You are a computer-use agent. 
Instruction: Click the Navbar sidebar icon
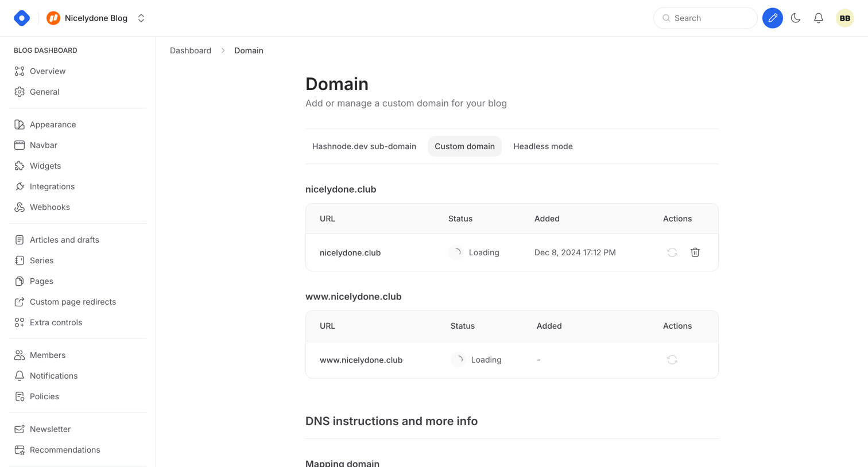tap(20, 145)
